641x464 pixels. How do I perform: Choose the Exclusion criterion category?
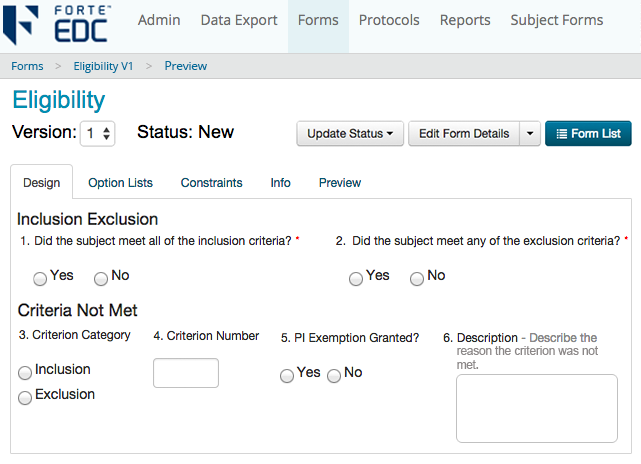coord(25,397)
